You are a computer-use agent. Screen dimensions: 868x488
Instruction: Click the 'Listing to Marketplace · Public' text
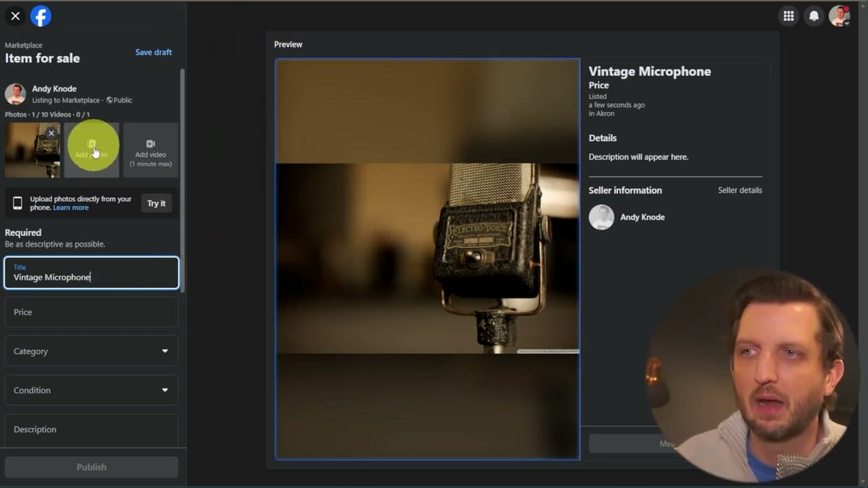[x=82, y=100]
